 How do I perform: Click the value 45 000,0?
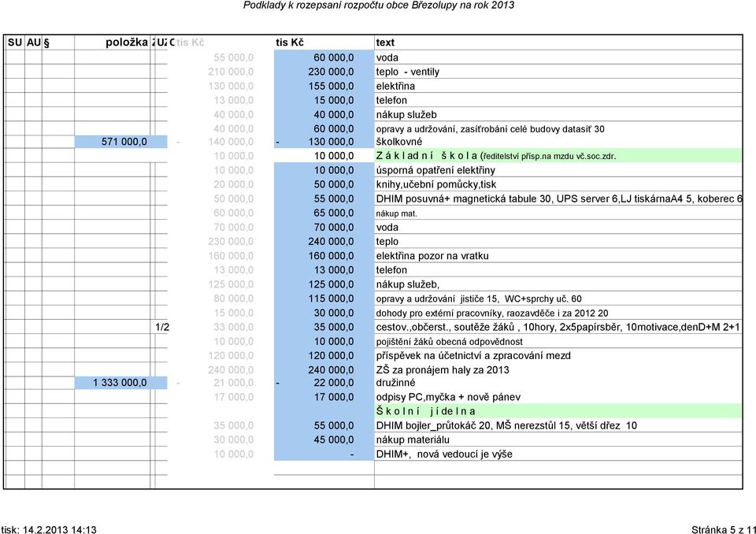pyautogui.click(x=334, y=439)
